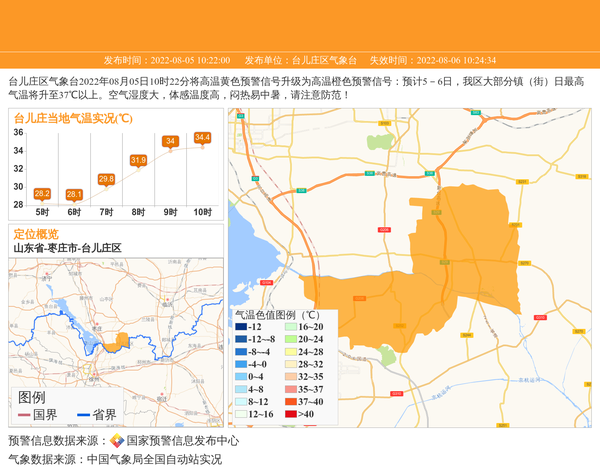Click the small orange area on overview map
600x471 pixels.
[x=120, y=341]
